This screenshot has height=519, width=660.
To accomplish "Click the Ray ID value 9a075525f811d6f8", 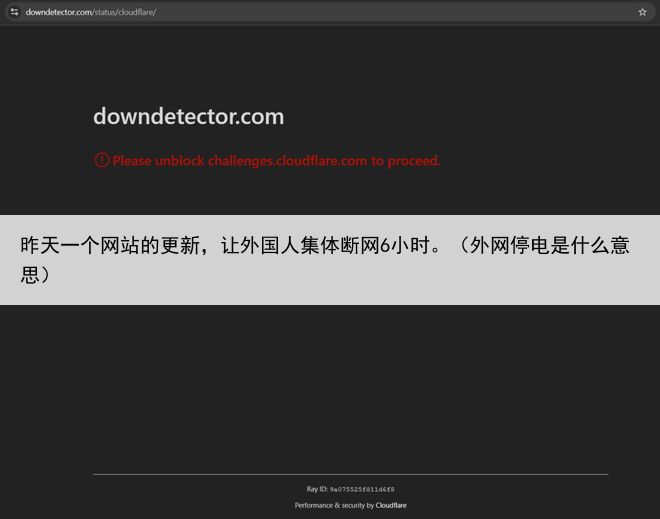I will tap(362, 489).
